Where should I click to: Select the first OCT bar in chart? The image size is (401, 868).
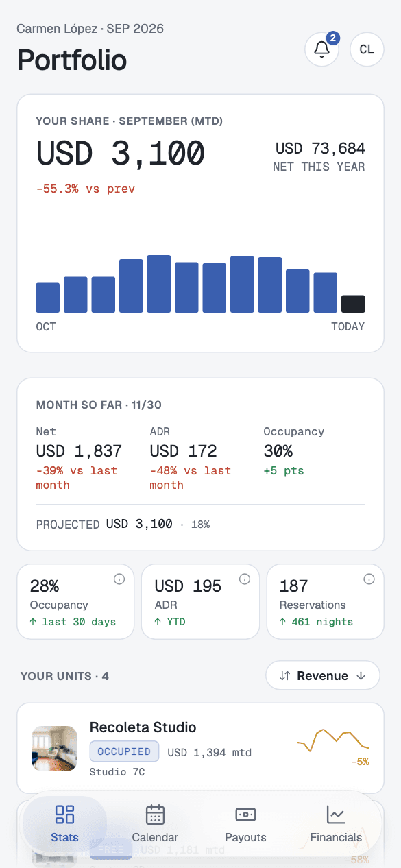click(x=48, y=298)
